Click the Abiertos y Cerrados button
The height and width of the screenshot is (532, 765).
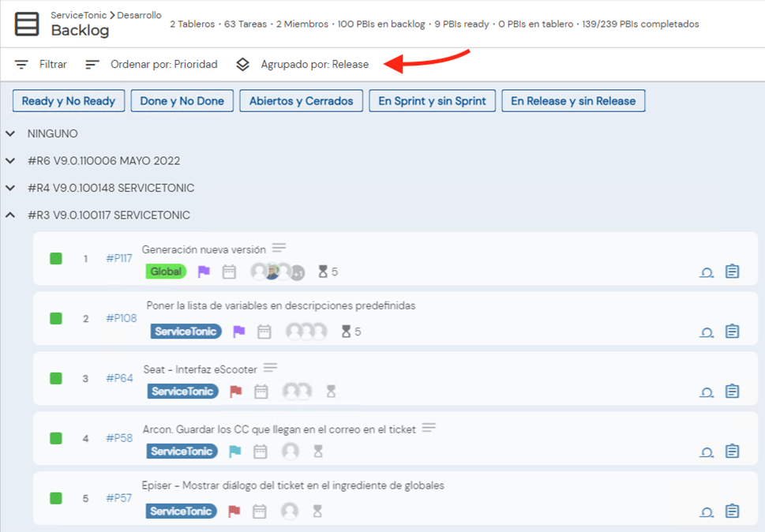click(x=302, y=101)
